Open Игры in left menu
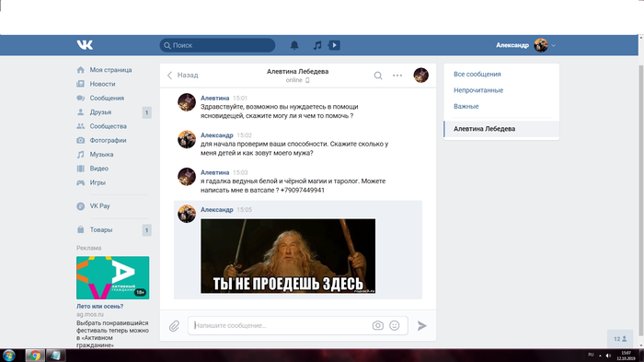 tap(98, 182)
